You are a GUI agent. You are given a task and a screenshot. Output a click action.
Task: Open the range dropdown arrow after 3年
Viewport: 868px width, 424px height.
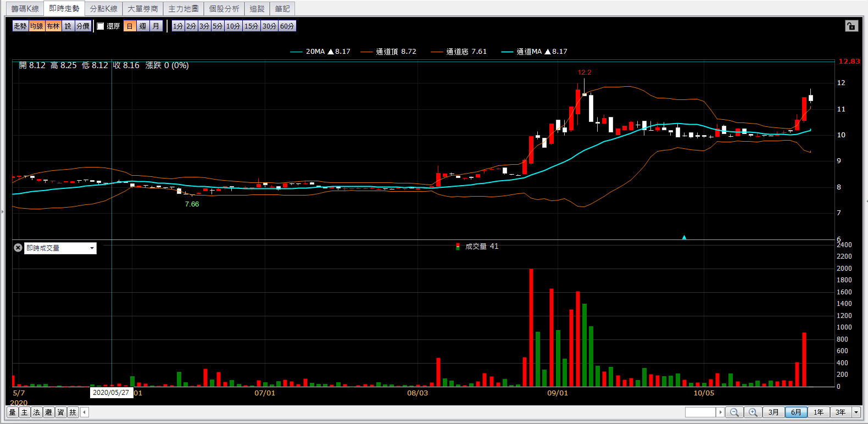856,412
